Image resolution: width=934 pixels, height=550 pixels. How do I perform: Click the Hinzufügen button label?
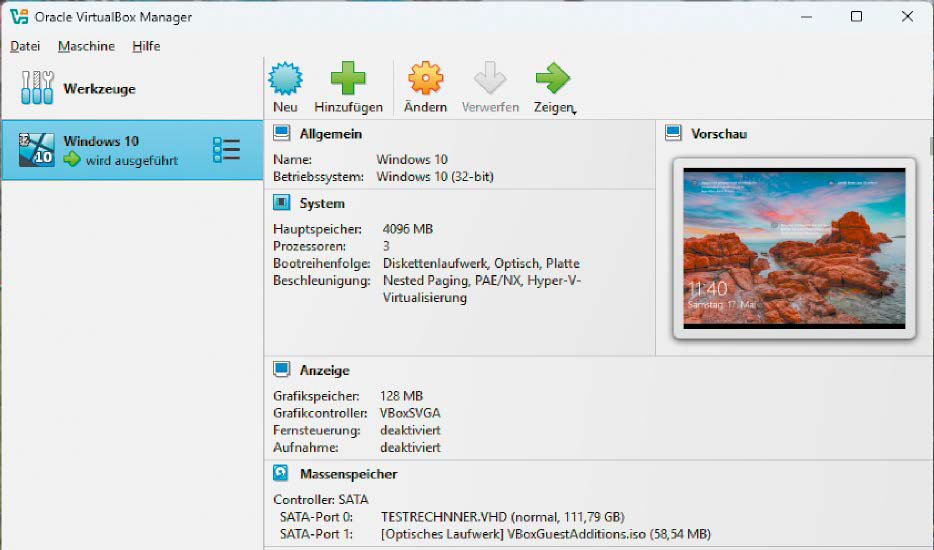[348, 107]
